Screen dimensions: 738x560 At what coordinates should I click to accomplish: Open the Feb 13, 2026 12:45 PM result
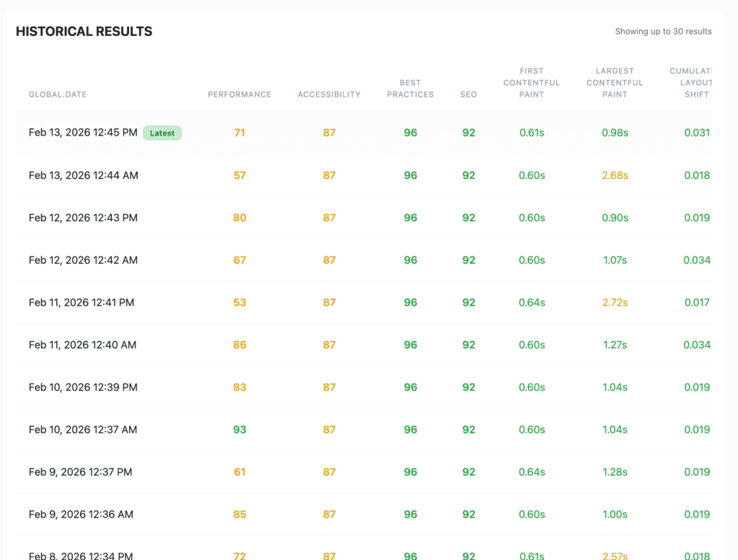click(81, 133)
